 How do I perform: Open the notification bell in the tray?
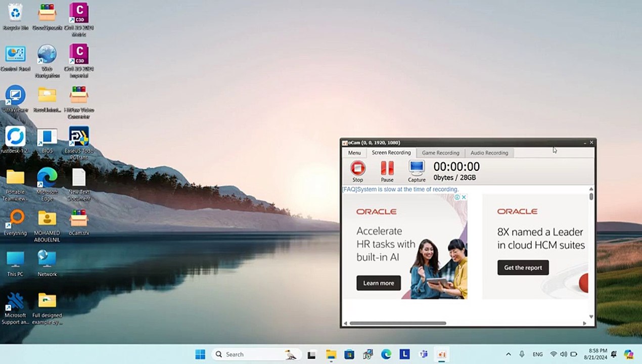click(614, 354)
